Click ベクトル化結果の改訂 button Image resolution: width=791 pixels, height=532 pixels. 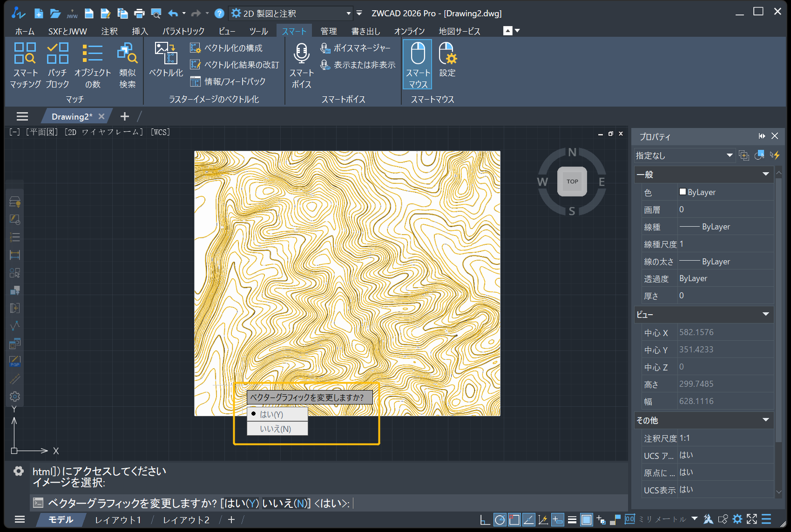point(235,65)
